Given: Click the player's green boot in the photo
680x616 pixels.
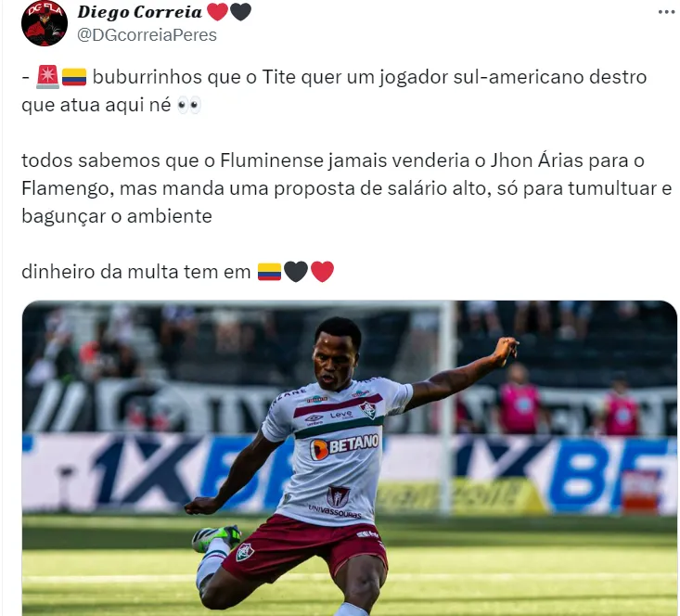Looking at the screenshot, I should (x=216, y=537).
